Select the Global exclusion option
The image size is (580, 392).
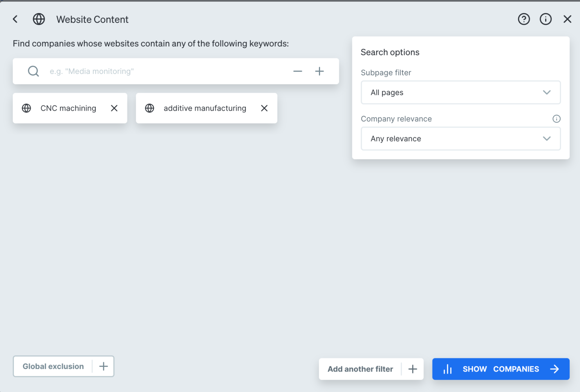[53, 366]
